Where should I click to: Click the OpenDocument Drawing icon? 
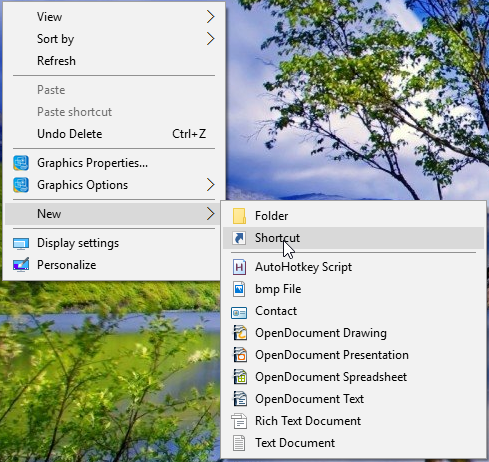point(240,333)
